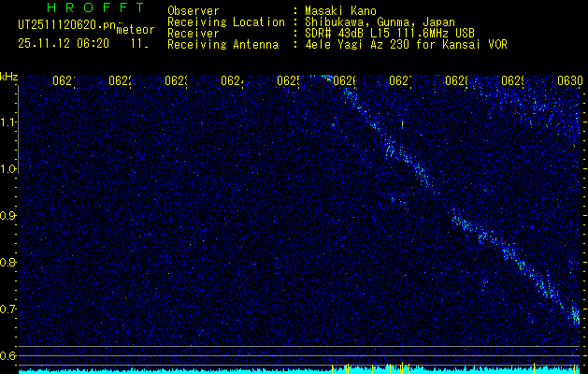588x374 pixels.
Task: Click the Observer label
Action: (x=194, y=11)
